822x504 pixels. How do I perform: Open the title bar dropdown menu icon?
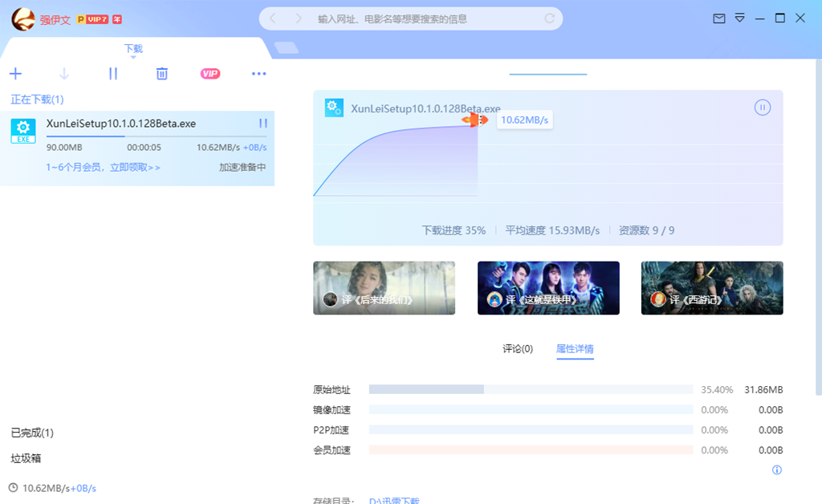coord(739,19)
